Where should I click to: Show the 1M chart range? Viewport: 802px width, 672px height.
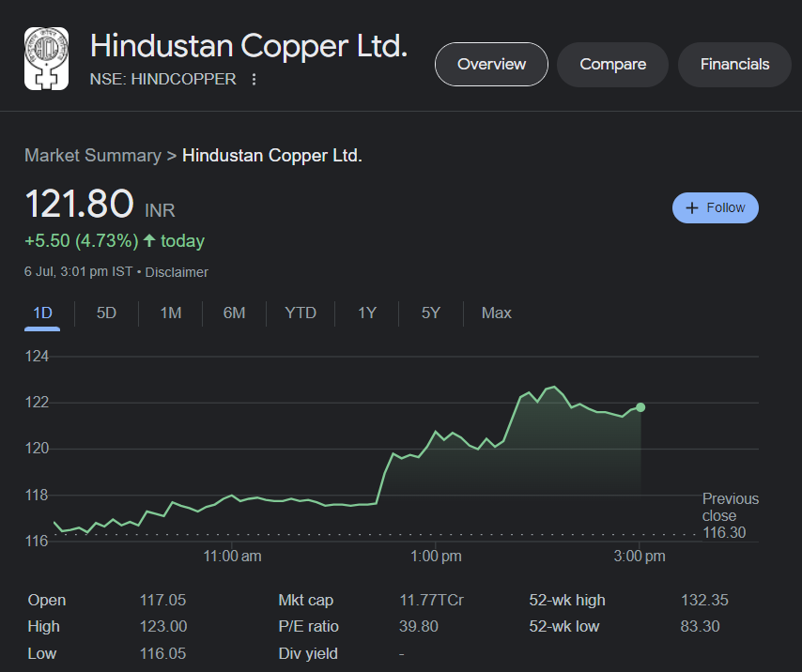tap(170, 313)
